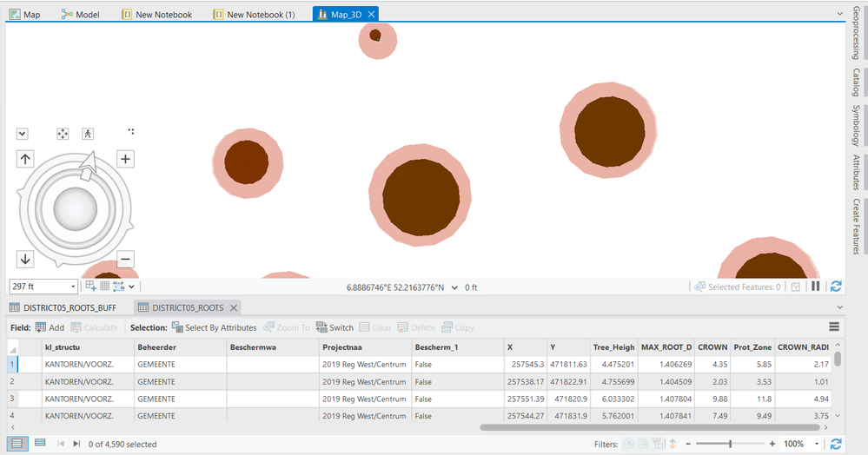Expand the coordinate display units dropdown
Viewport: 868px width, 455px height.
pos(454,287)
